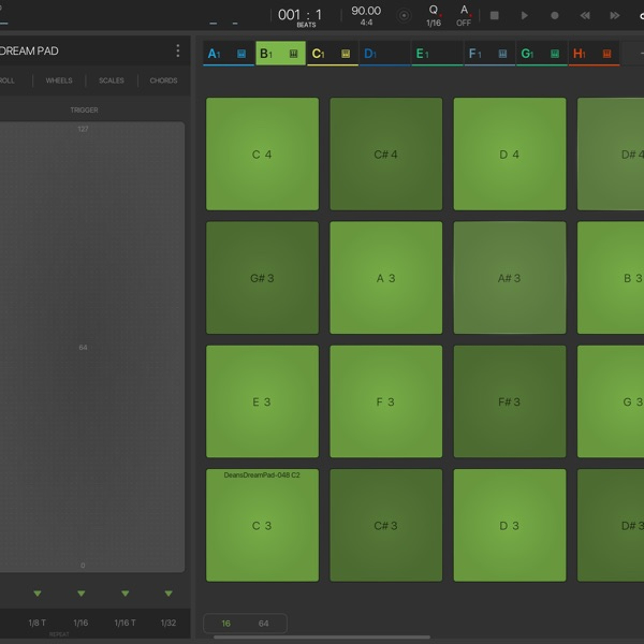This screenshot has width=644, height=644.
Task: Click the orange keyboard icon on track H1
Action: click(607, 54)
